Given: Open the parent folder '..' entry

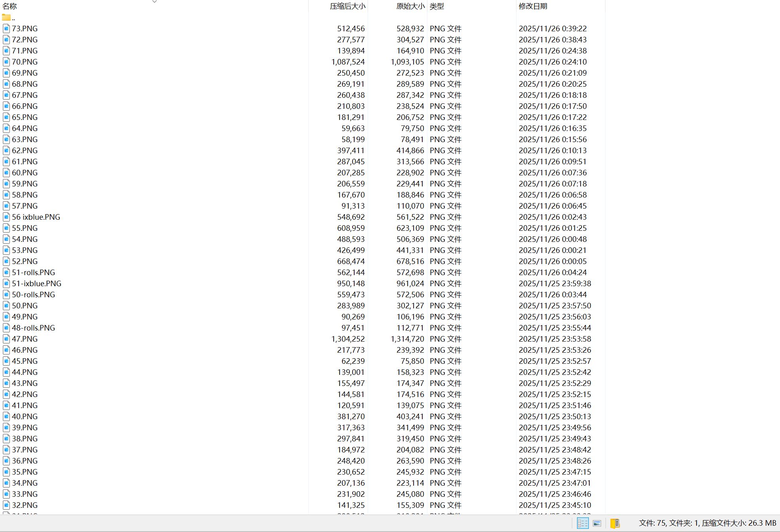Looking at the screenshot, I should pyautogui.click(x=9, y=18).
